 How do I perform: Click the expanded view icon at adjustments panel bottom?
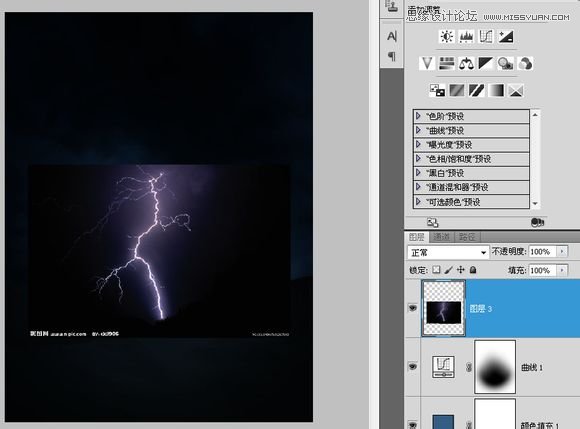pos(432,222)
